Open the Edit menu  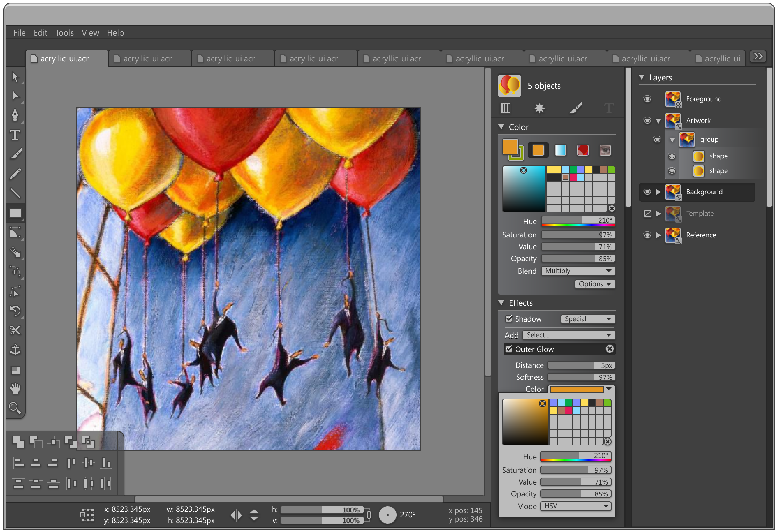[40, 33]
